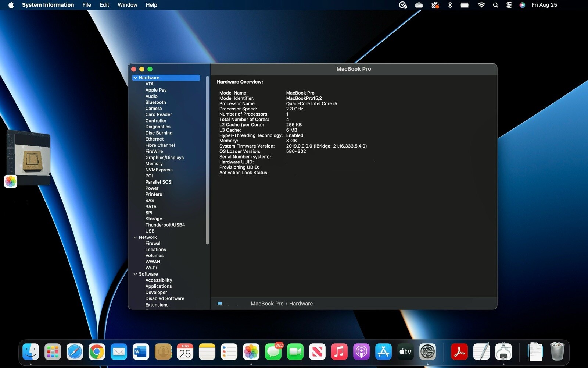
Task: Open Microsoft Word from the Dock
Action: click(141, 352)
